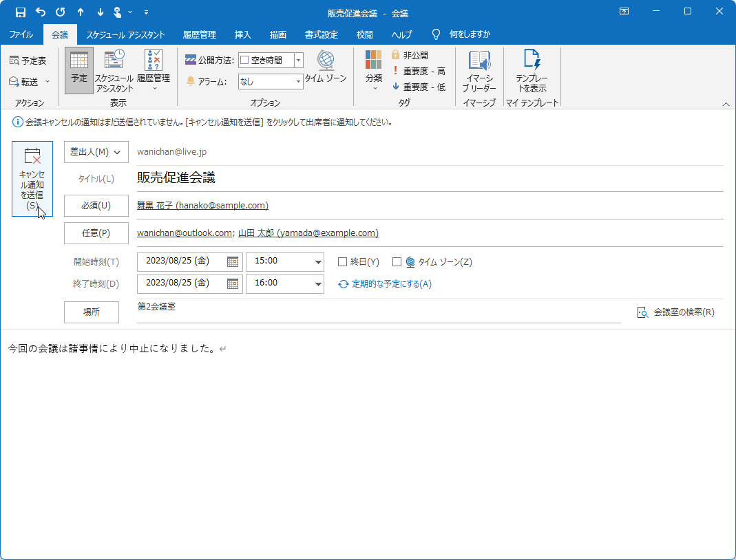Click the Save icon in quick access toolbar
Image resolution: width=736 pixels, height=560 pixels.
pyautogui.click(x=20, y=12)
